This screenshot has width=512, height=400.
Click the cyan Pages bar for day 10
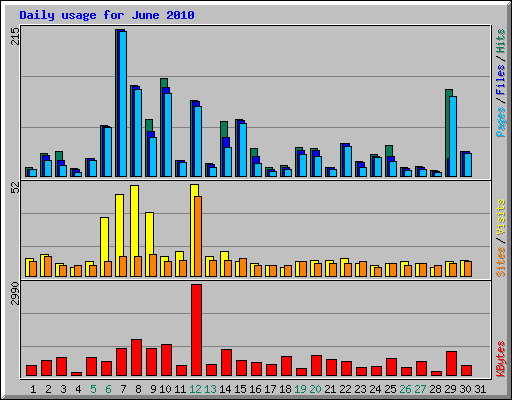[168, 135]
